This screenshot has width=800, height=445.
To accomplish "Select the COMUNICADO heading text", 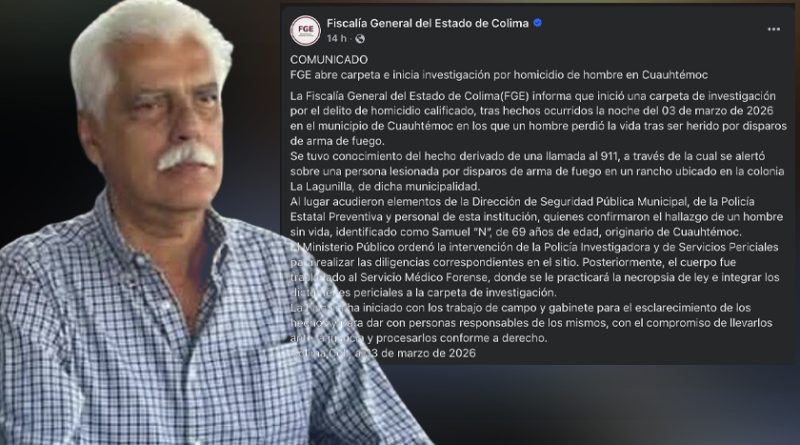I will [329, 60].
